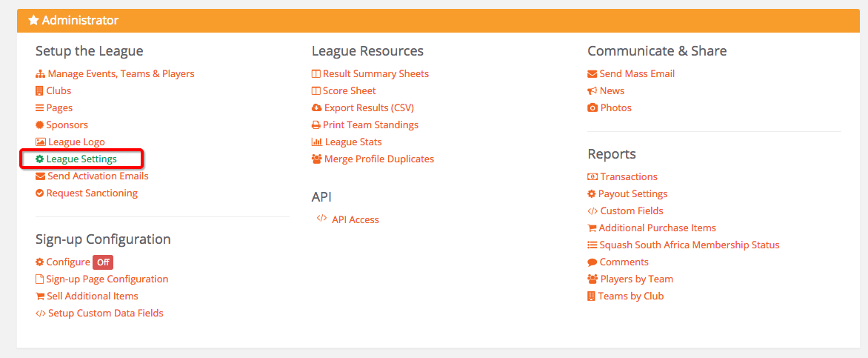The width and height of the screenshot is (868, 358).
Task: View the Squash South Africa Membership Status link
Action: 690,245
